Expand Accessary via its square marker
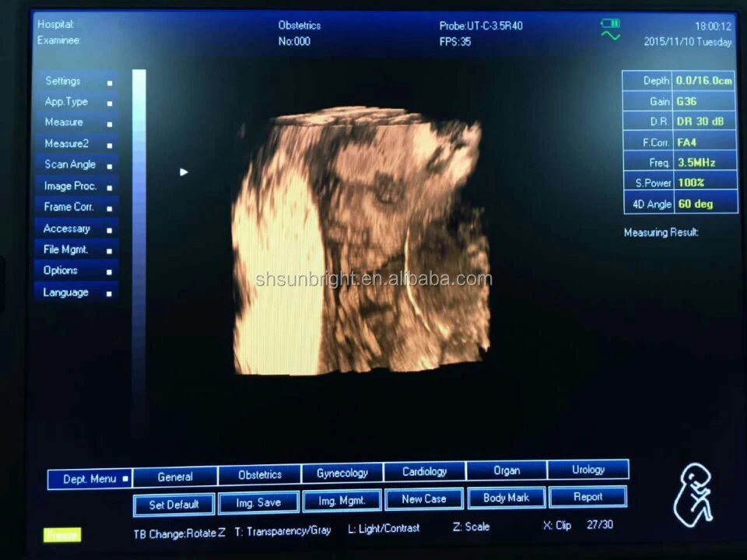 (x=110, y=230)
